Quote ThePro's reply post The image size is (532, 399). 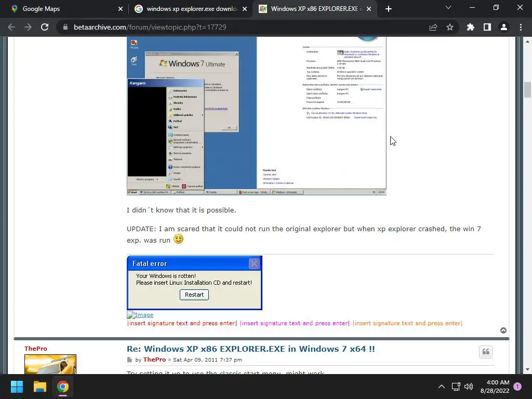click(x=486, y=352)
